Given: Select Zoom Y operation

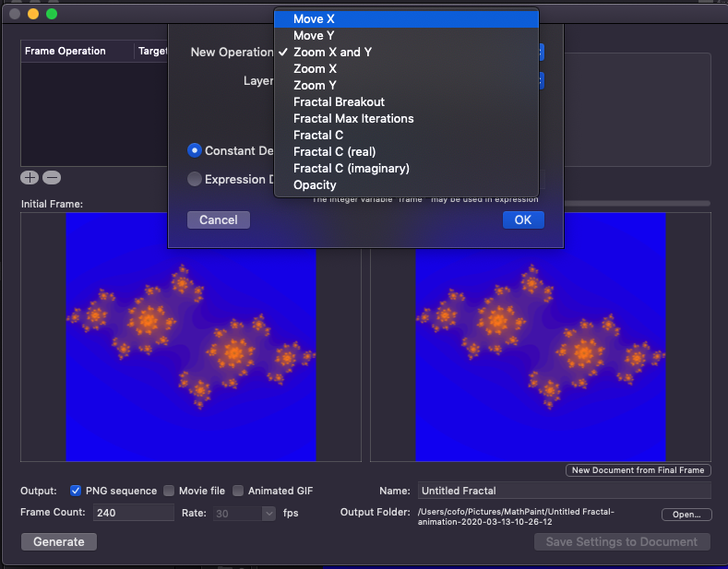Looking at the screenshot, I should [x=406, y=86].
